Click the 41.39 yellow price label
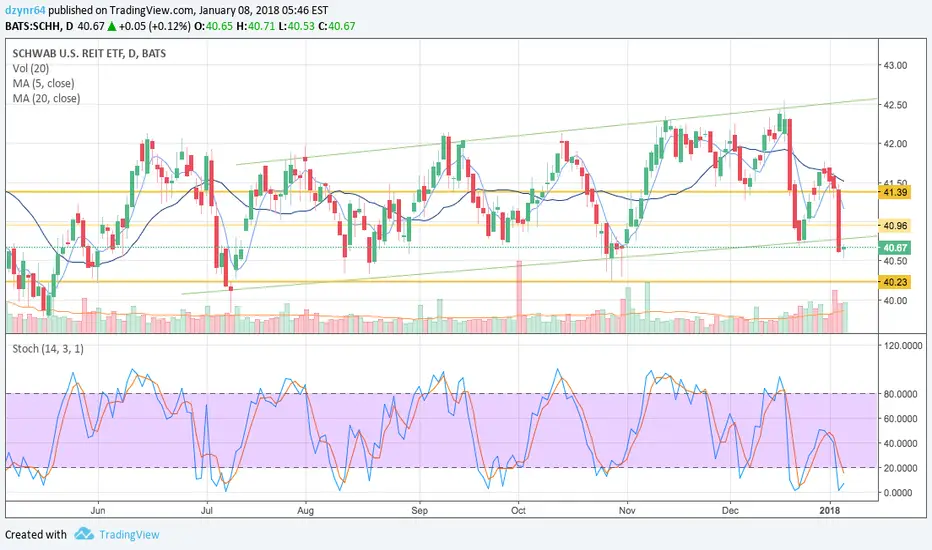This screenshot has height=550, width=932. point(895,192)
